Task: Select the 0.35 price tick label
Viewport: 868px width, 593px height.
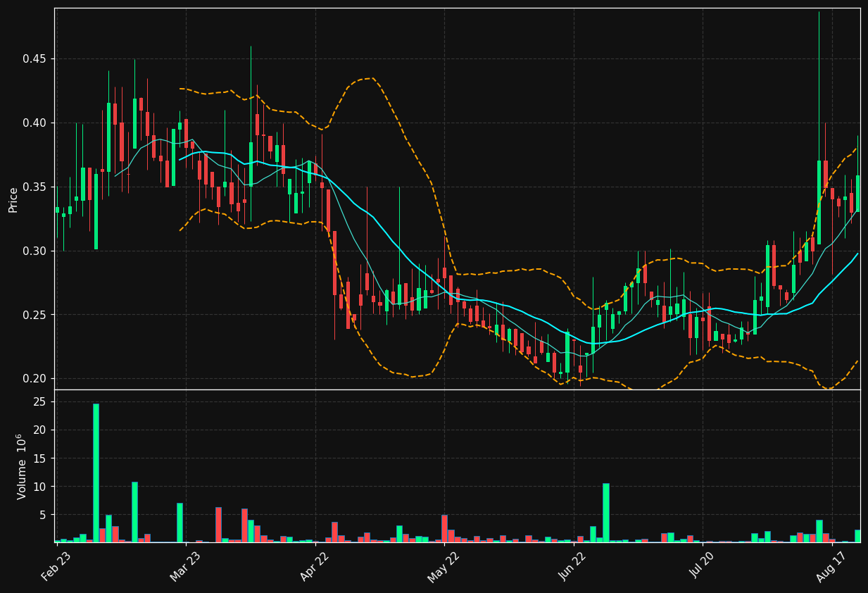Action: click(35, 187)
